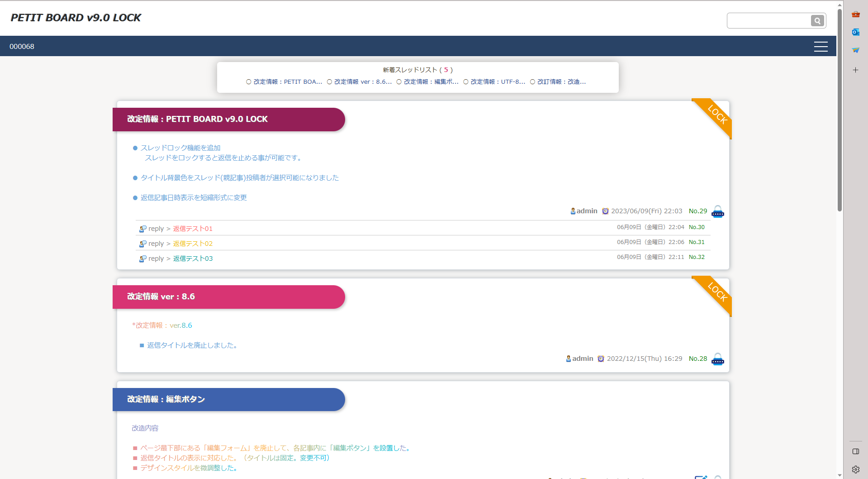868x479 pixels.
Task: Click the 改定情報 ver：8.6 thread title
Action: pos(161,297)
